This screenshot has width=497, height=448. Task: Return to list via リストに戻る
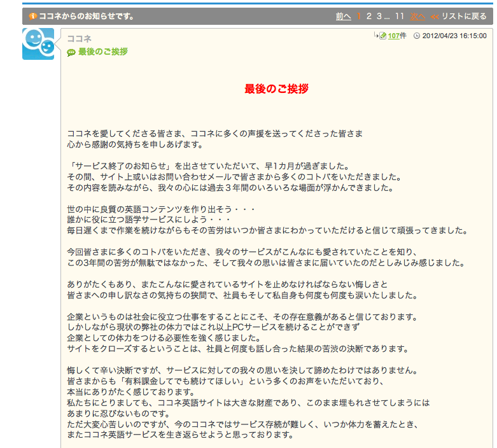click(x=464, y=16)
